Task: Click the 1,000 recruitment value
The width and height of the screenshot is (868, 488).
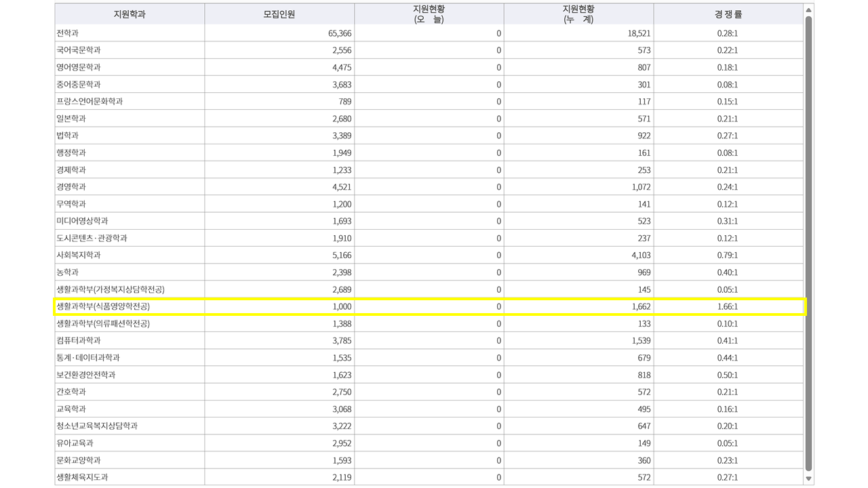Action: 342,307
